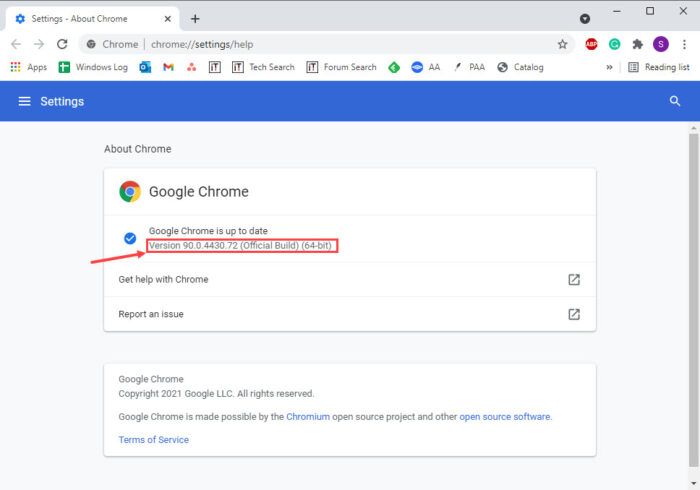Open the Gmail bookmark icon
This screenshot has width=700, height=490.
tap(168, 67)
